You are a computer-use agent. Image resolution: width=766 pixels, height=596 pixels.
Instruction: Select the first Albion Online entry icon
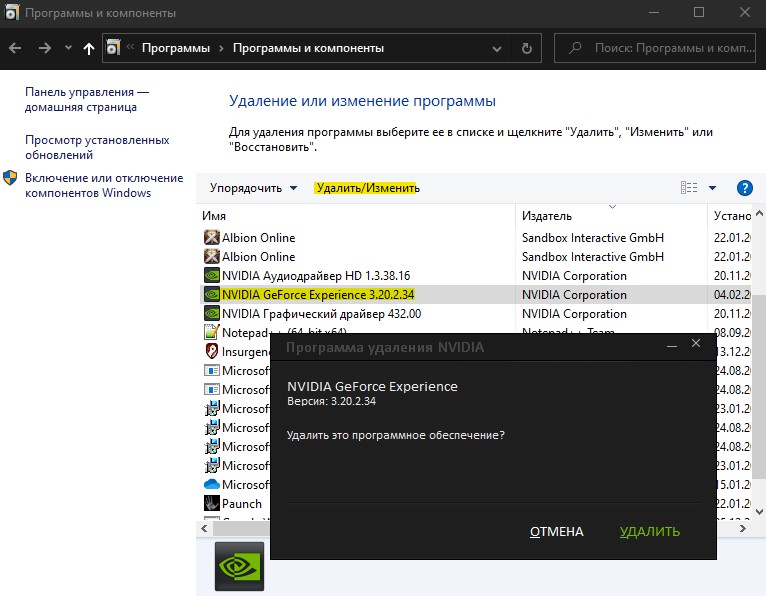point(212,237)
